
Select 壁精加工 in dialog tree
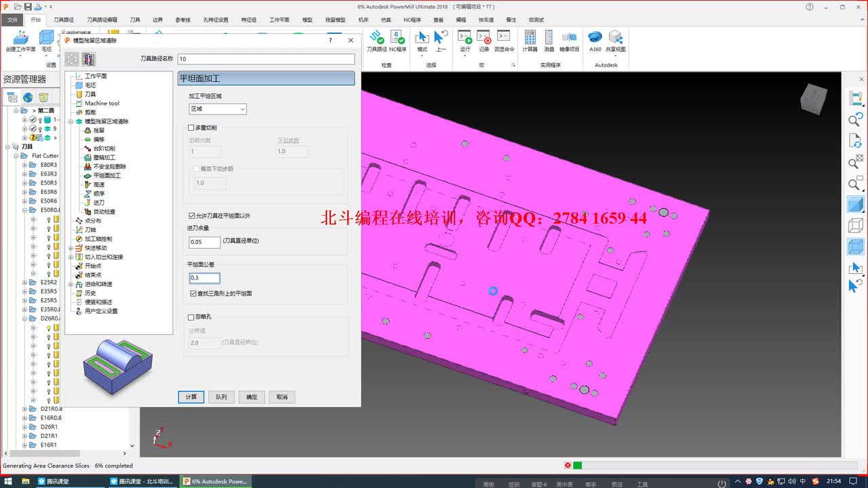click(x=104, y=157)
